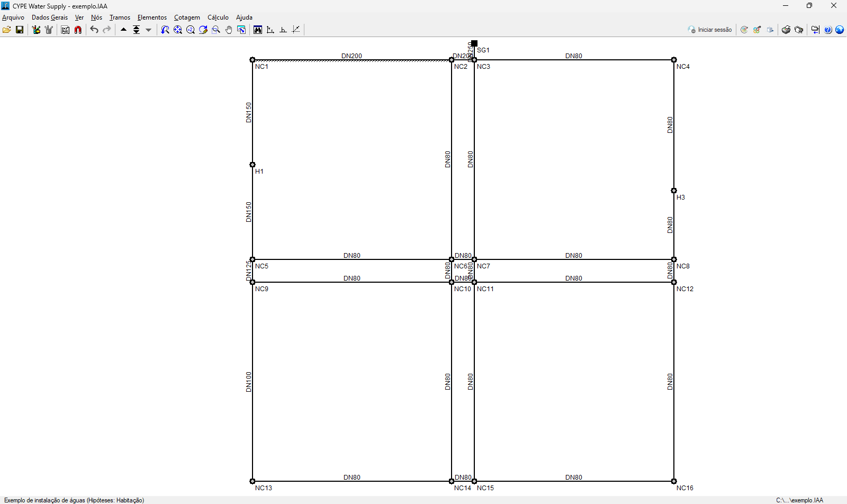Open the Cálculo menu
847x504 pixels.
(x=218, y=17)
